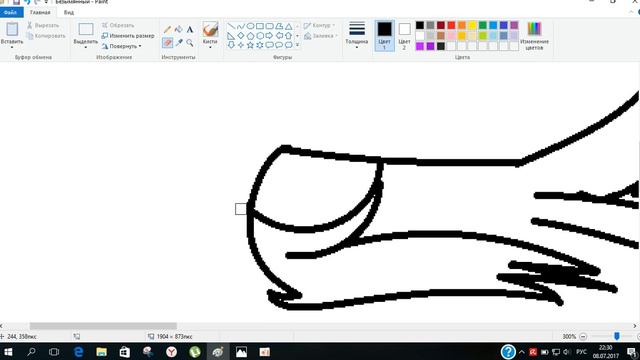Switch to the Вид tab
This screenshot has height=360, width=640.
click(69, 13)
